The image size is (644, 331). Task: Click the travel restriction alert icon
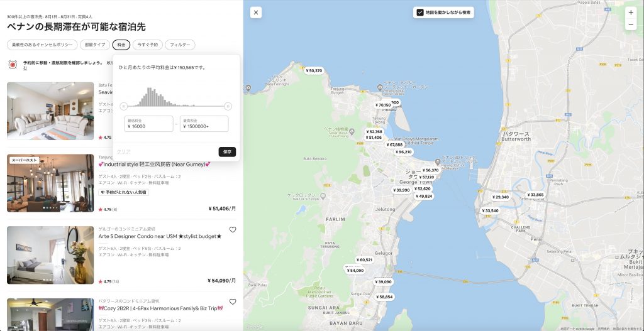(13, 65)
